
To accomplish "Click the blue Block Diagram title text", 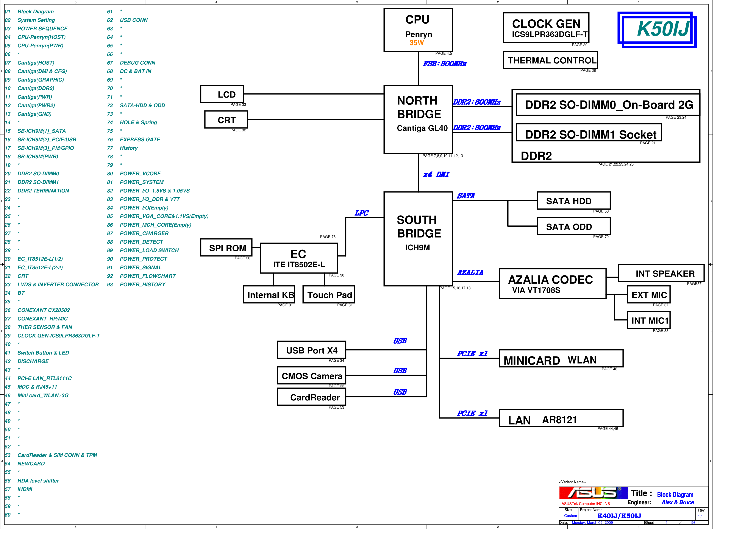I will pos(675,495).
